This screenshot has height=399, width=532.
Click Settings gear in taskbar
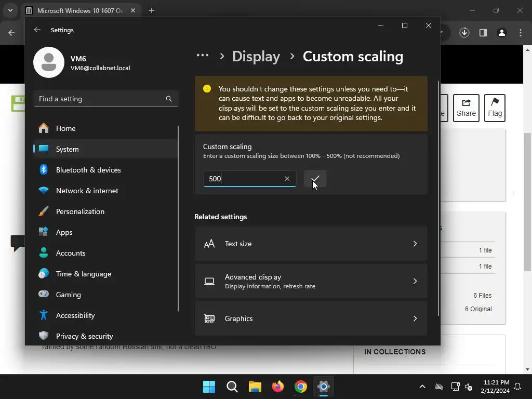tap(324, 387)
